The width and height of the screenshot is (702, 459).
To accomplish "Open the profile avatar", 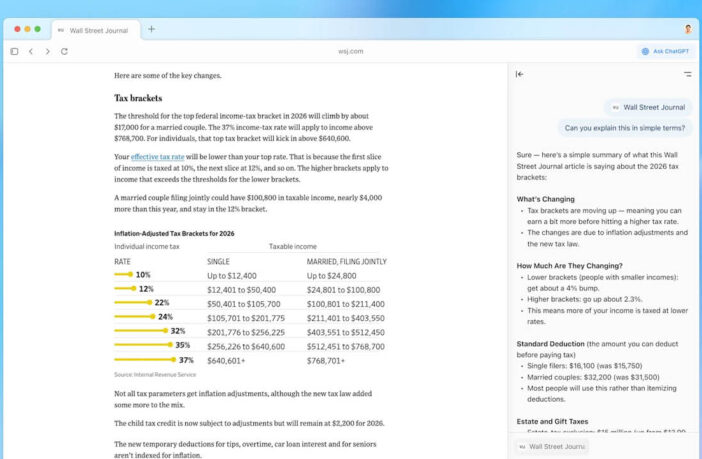I will pos(688,29).
